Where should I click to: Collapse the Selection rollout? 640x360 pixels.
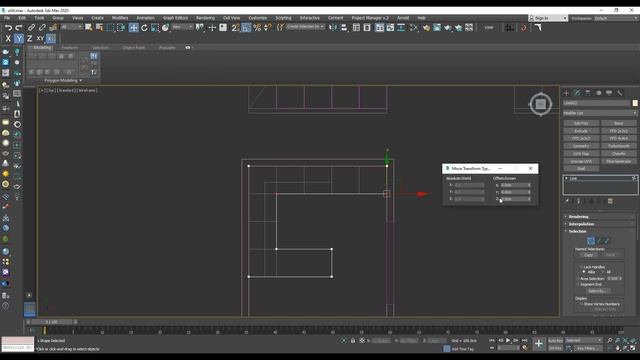point(577,231)
